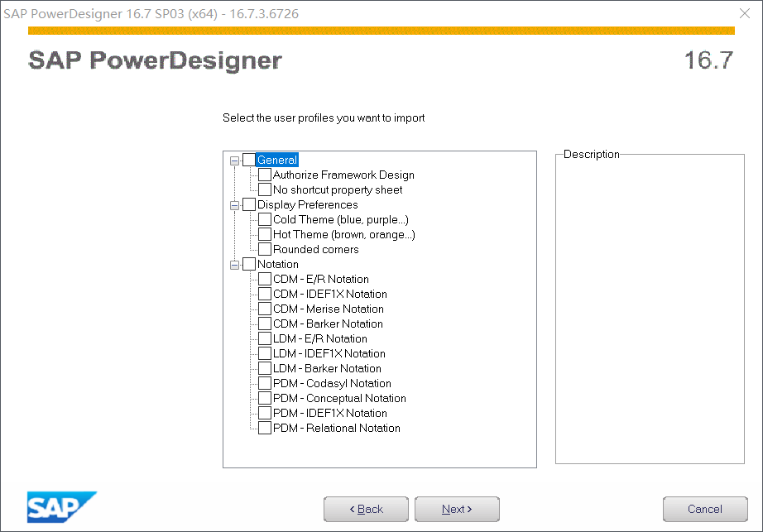Collapse the General tree node
Screen dimensions: 763x532
click(234, 161)
